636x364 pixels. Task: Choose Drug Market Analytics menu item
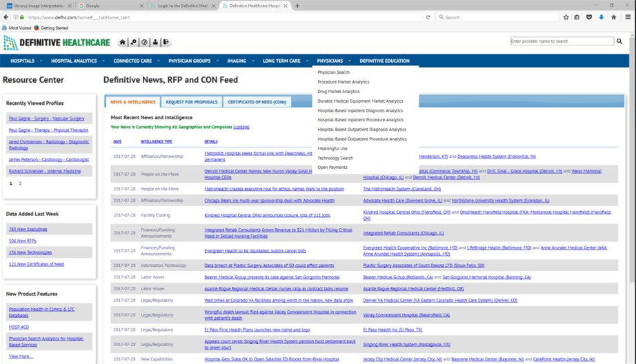(x=338, y=92)
